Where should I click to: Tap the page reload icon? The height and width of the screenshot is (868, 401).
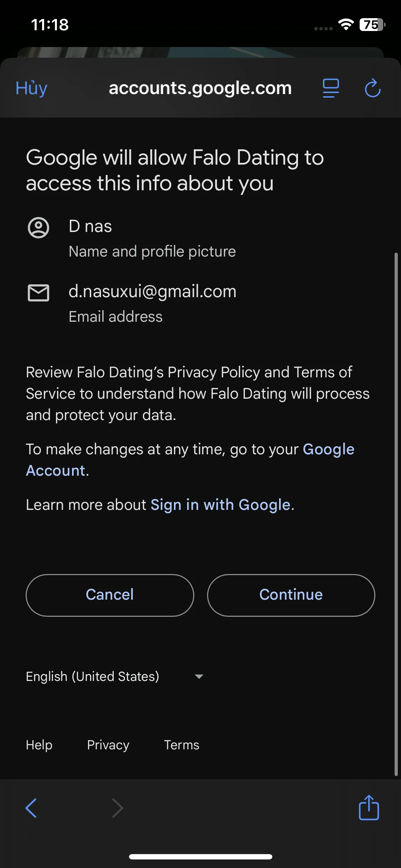click(x=373, y=88)
